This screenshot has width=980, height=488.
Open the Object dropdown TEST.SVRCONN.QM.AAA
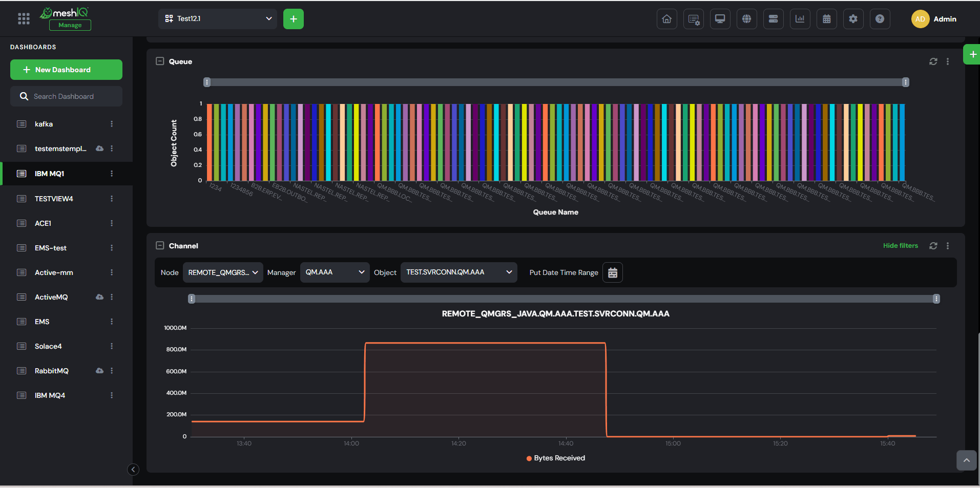click(x=459, y=272)
